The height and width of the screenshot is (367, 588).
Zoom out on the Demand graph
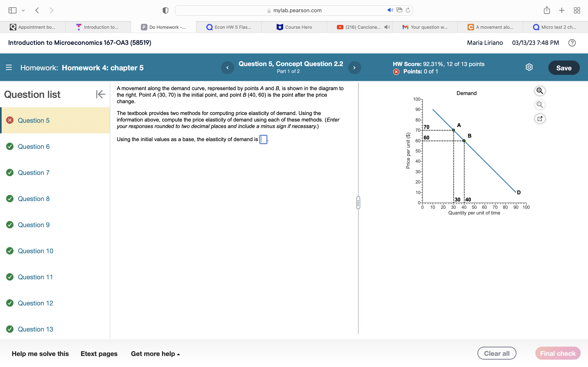point(540,105)
